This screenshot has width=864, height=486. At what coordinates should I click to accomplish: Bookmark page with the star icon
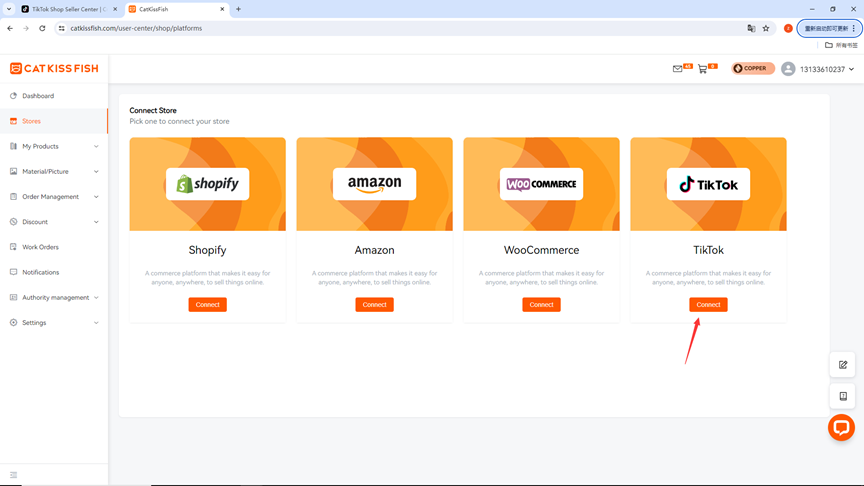[x=766, y=28]
